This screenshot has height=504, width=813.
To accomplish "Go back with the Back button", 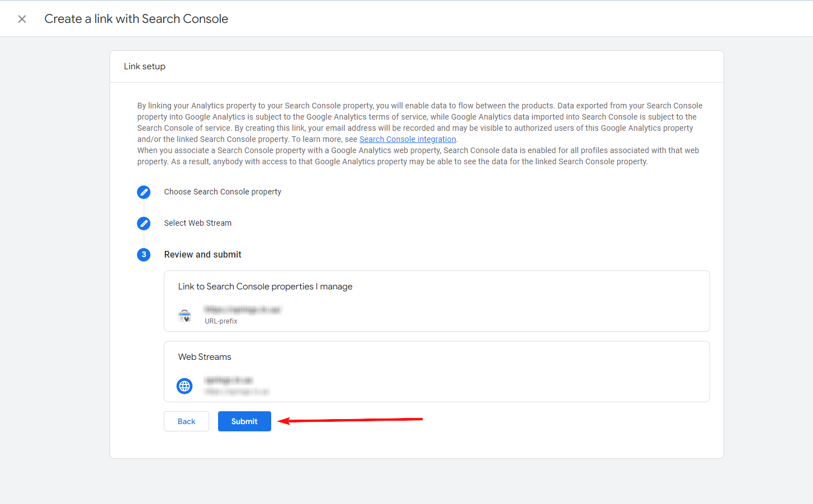I will tap(186, 421).
